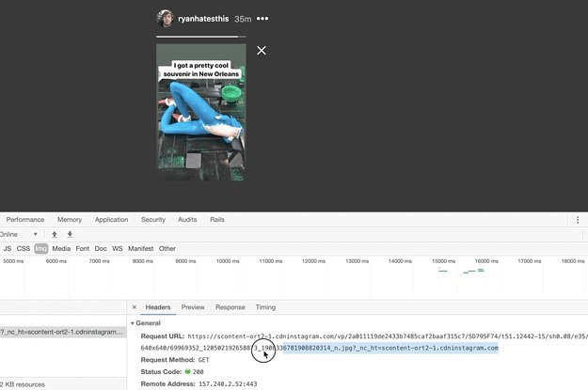The width and height of the screenshot is (588, 390).
Task: Select the Timing tab
Action: [x=265, y=307]
